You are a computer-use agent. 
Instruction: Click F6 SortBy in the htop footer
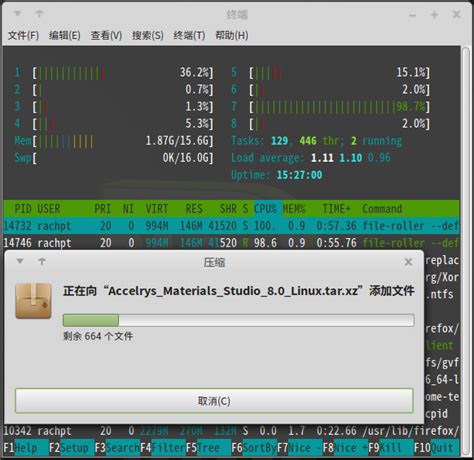click(x=254, y=448)
